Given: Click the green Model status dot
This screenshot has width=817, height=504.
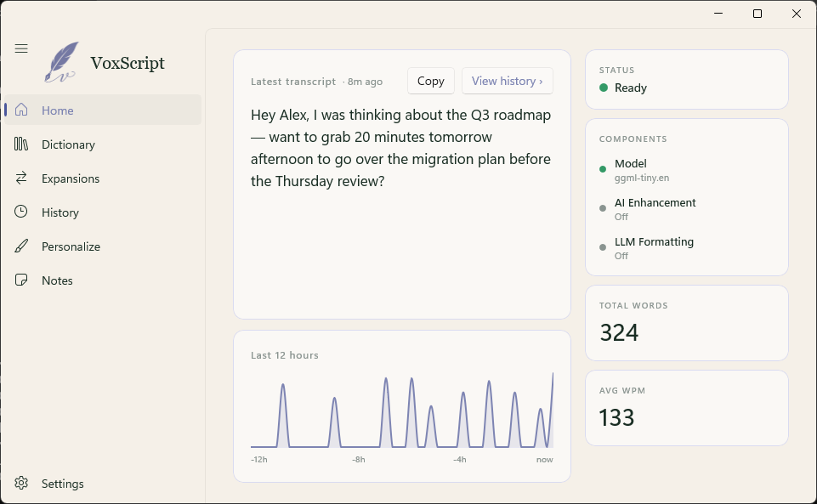Looking at the screenshot, I should pos(603,169).
